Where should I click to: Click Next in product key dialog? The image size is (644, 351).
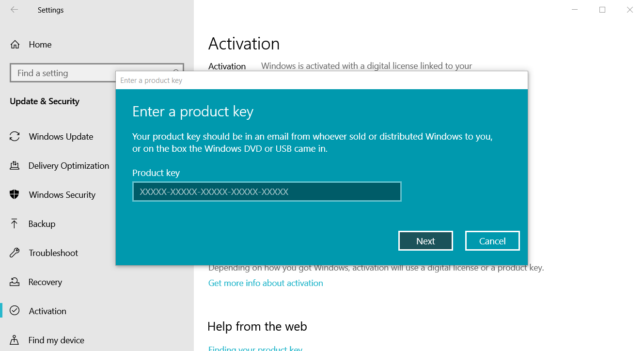(x=425, y=241)
